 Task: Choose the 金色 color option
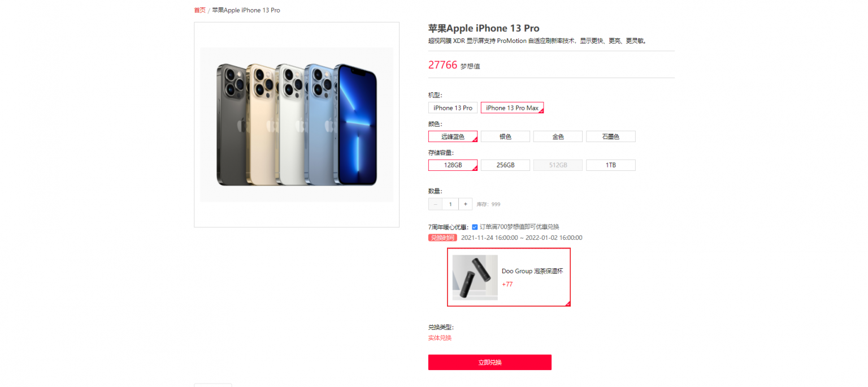pyautogui.click(x=558, y=136)
